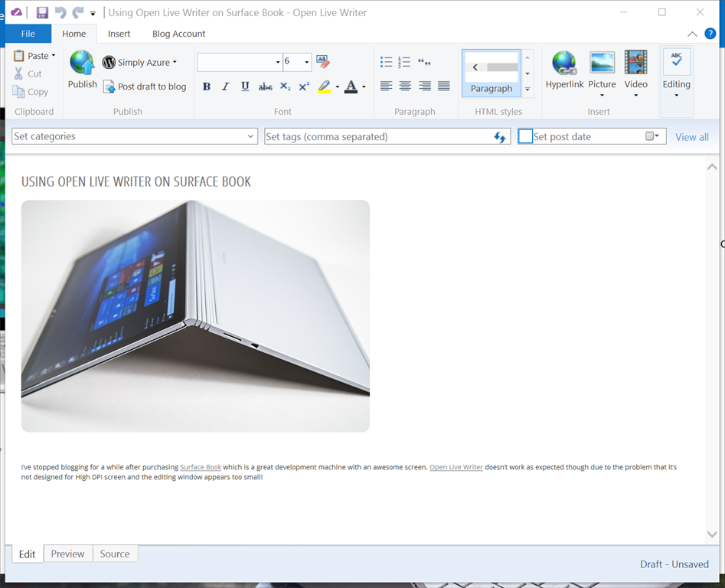Click the Paste clipboard icon
725x588 pixels.
(x=18, y=55)
